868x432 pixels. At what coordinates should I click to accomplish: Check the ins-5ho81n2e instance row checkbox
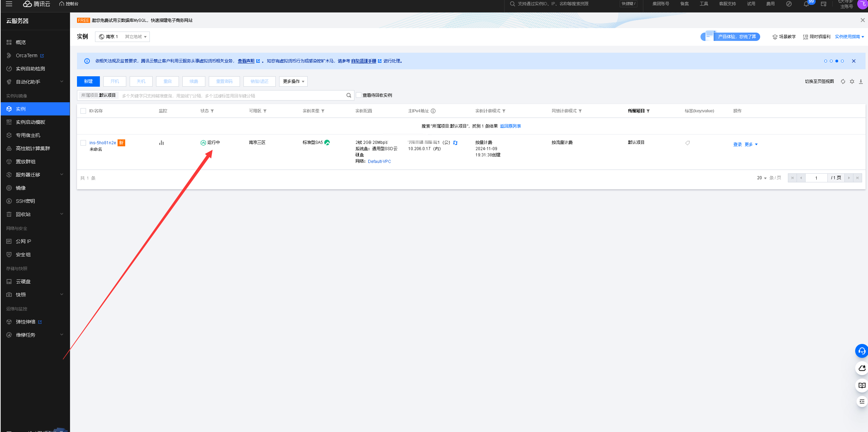(83, 143)
